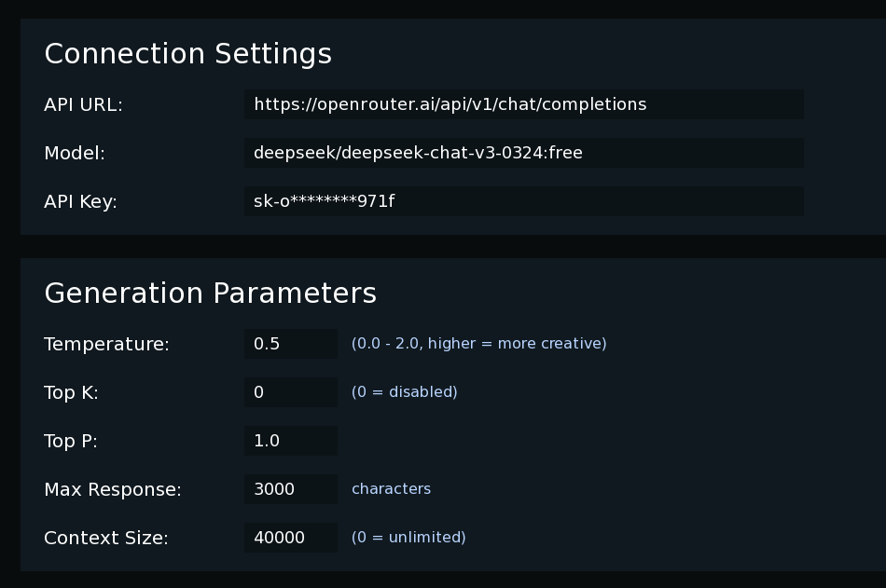Click the "Context Size:" label
This screenshot has height=588, width=886.
[105, 539]
